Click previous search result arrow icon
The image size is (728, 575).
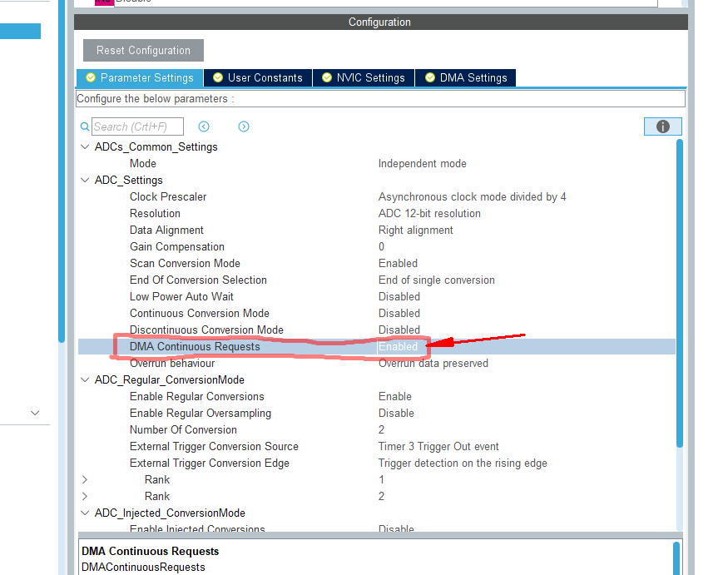pos(204,126)
